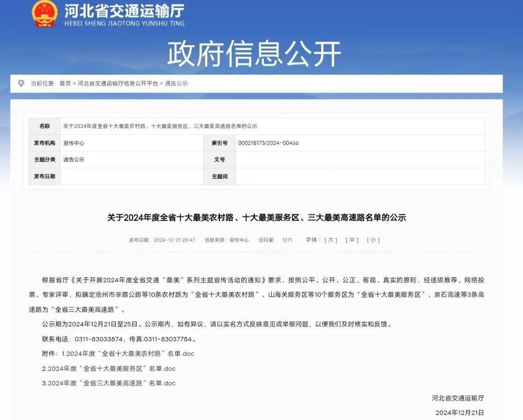Image resolution: width=523 pixels, height=420 pixels.
Task: Click the 政府信息公开 banner heading
Action: [255, 54]
